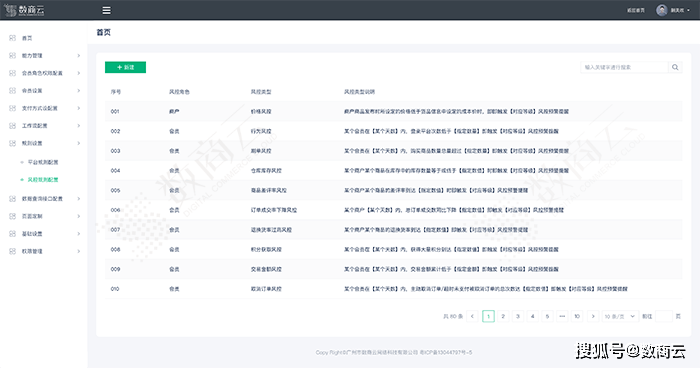Expand the 能力管理 sidebar chevron

coord(79,55)
